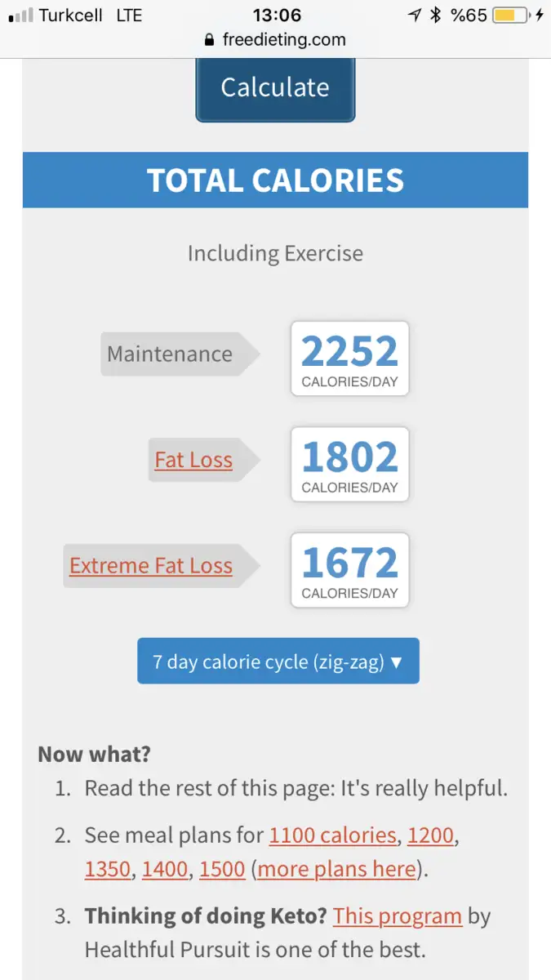551x980 pixels.
Task: Open the 1100 calories meal plan link
Action: coord(333,835)
